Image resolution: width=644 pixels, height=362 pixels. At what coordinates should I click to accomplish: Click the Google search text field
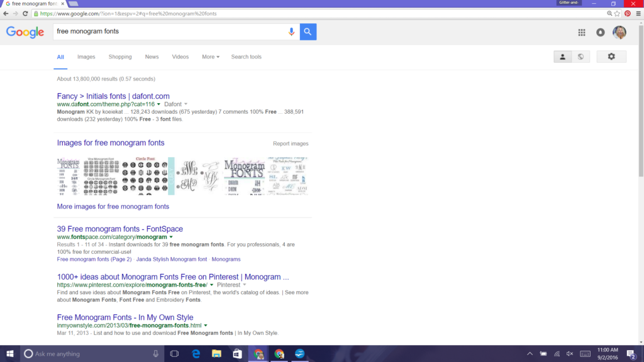click(x=170, y=31)
